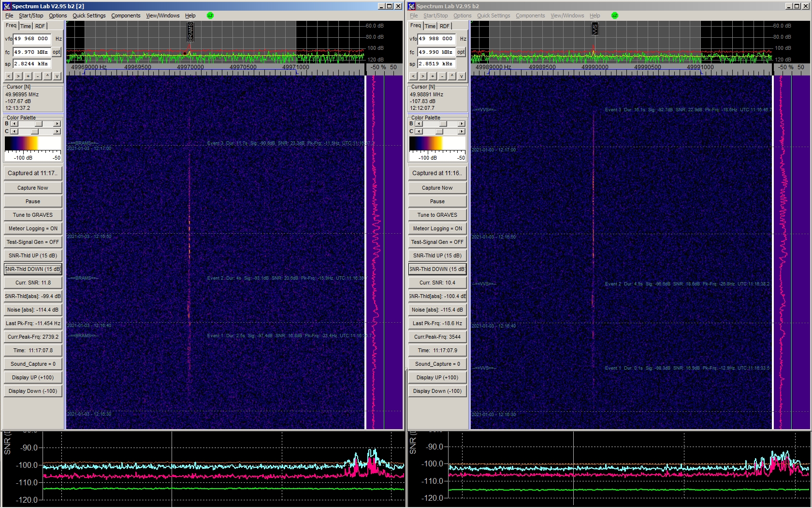The height and width of the screenshot is (508, 812).
Task: Toggle Sound_Capture = 0 in 49.990 MHz window
Action: point(437,364)
